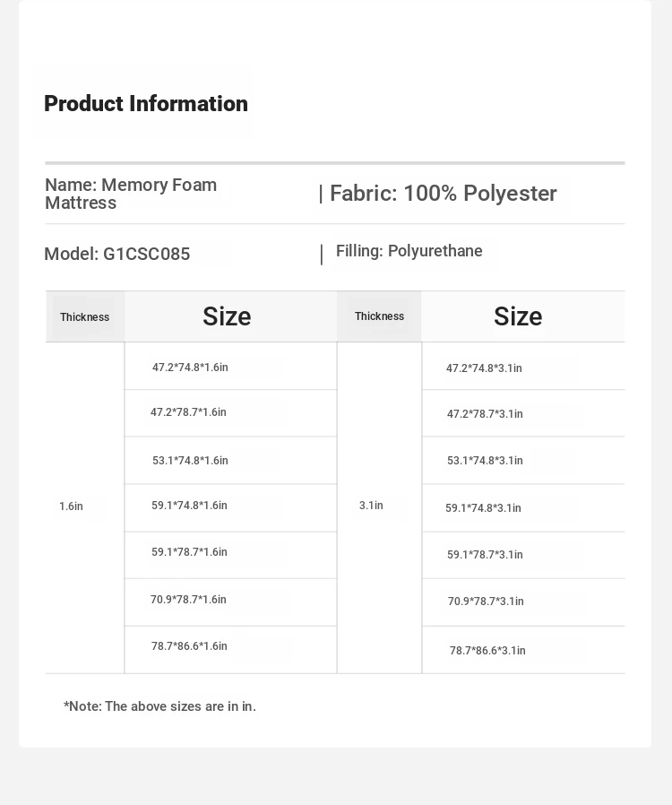This screenshot has height=805, width=672.
Task: Click the 1.6in thickness cell
Action: [71, 506]
